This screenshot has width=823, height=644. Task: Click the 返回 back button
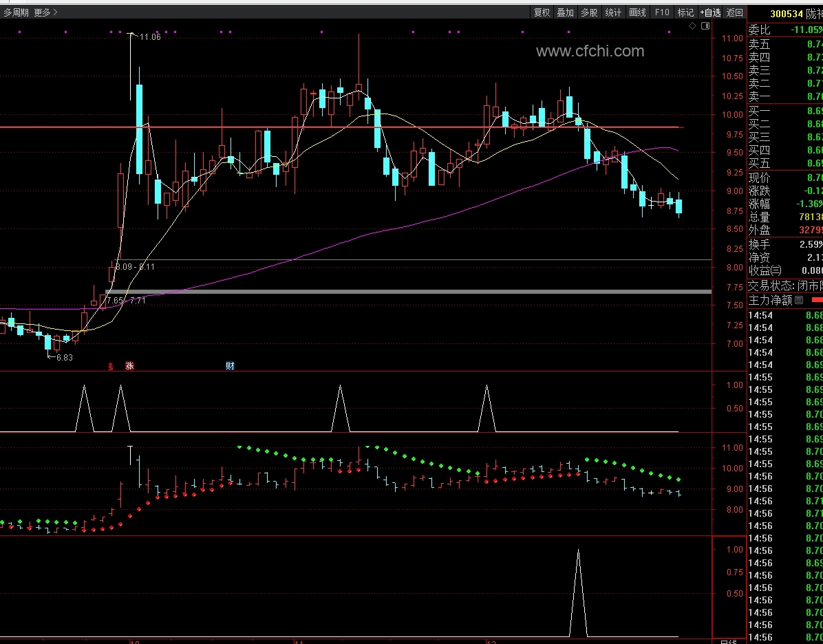735,12
